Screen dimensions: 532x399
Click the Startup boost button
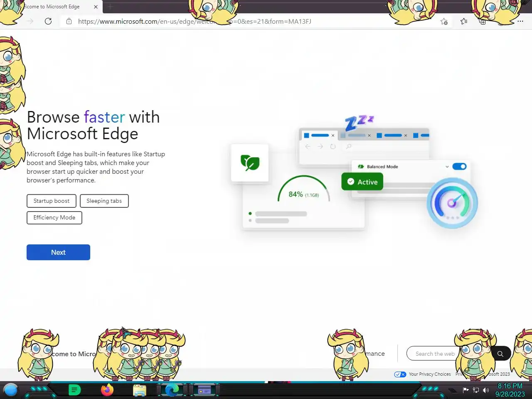click(x=52, y=201)
